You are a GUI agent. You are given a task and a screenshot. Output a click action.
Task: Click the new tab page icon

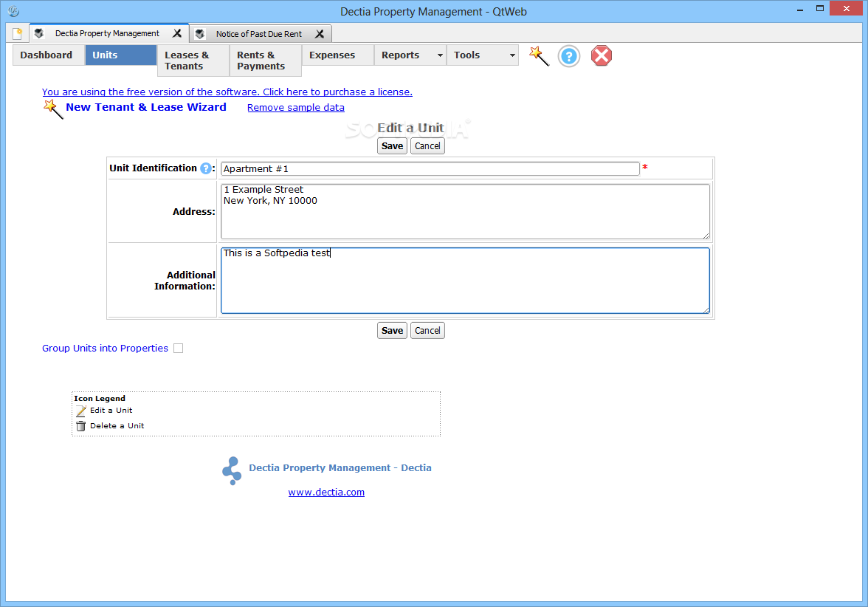click(x=17, y=34)
